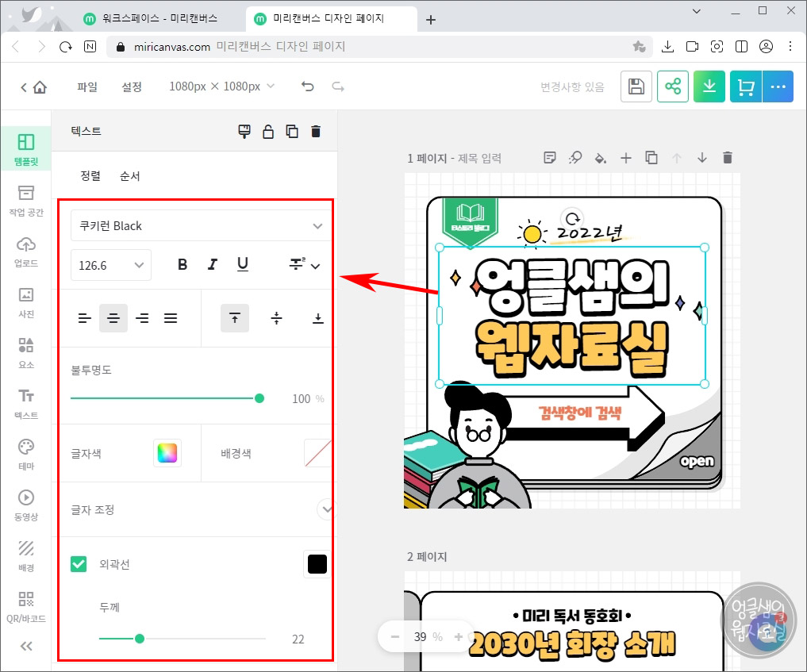
Task: Click the undo arrow in the top toolbar
Action: pos(307,86)
